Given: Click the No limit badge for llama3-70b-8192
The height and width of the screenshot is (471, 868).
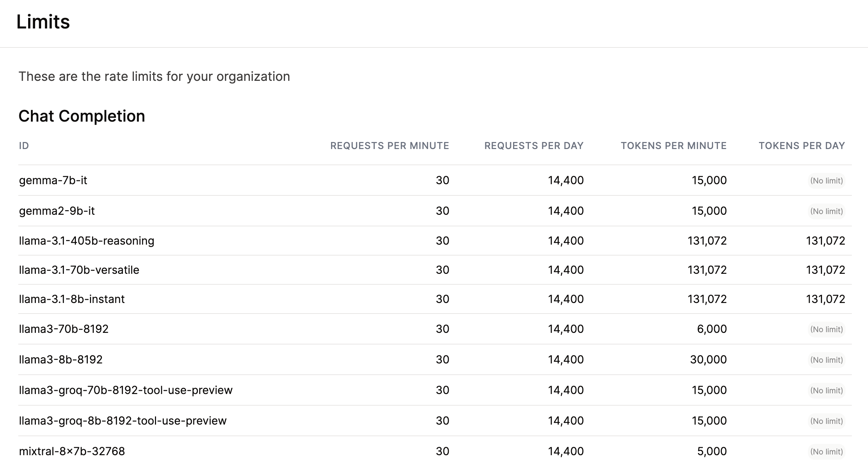Looking at the screenshot, I should tap(826, 329).
